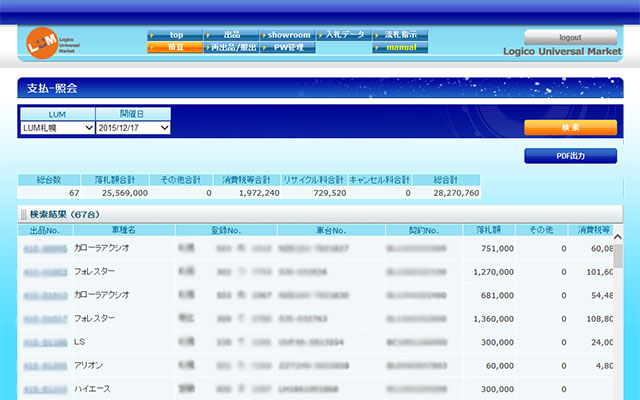Open listing number link for 681,000 row
Screen dimensions: 640x400
45,296
